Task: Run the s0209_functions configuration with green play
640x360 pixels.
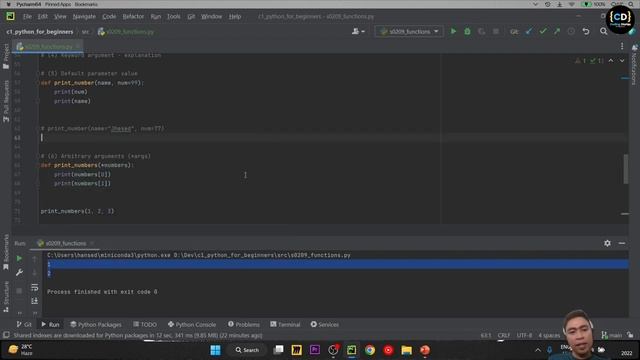Action: [x=453, y=31]
